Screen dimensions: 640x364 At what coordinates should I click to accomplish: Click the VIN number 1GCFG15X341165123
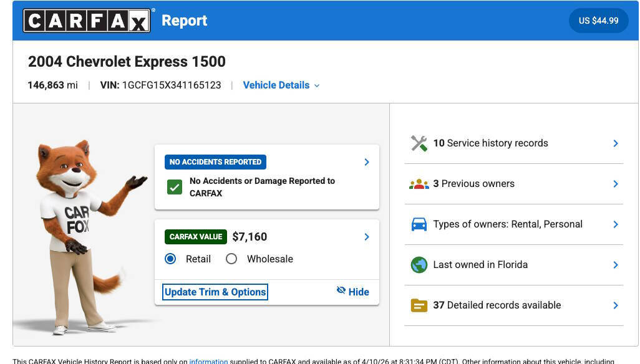172,85
